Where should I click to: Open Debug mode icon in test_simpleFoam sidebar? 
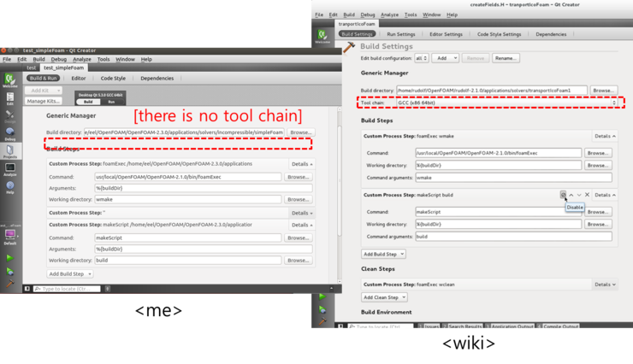click(x=9, y=134)
